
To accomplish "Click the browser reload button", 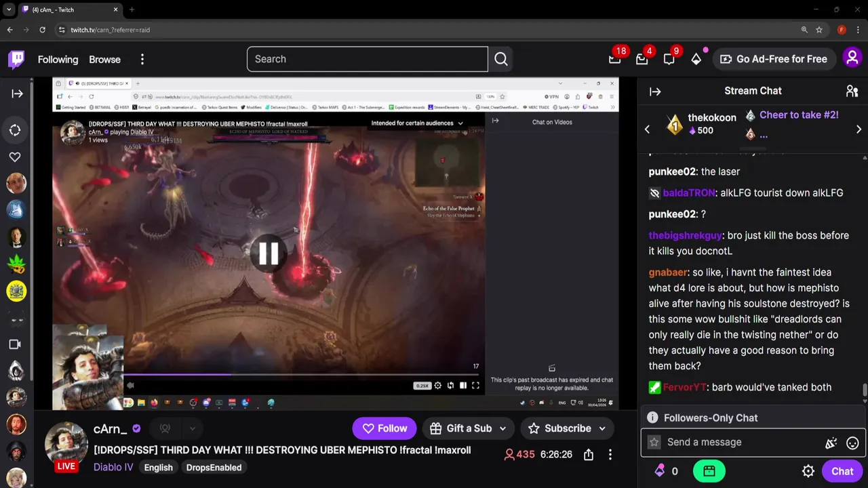I will click(x=42, y=30).
